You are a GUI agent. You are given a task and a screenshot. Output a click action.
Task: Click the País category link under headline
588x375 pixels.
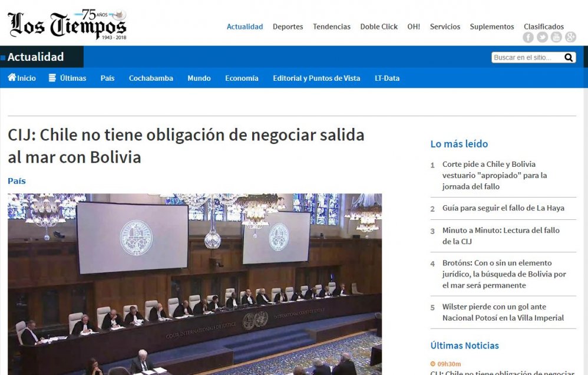pyautogui.click(x=16, y=181)
